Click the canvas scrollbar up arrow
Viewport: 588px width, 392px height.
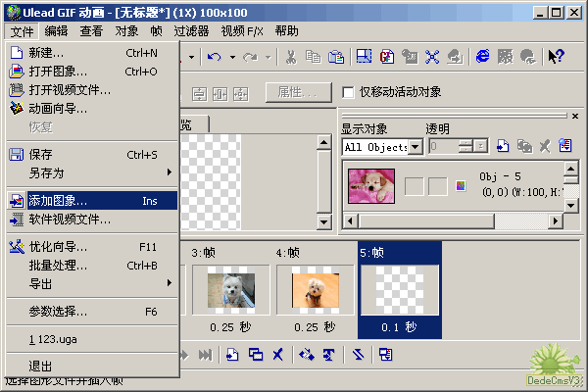pos(323,142)
